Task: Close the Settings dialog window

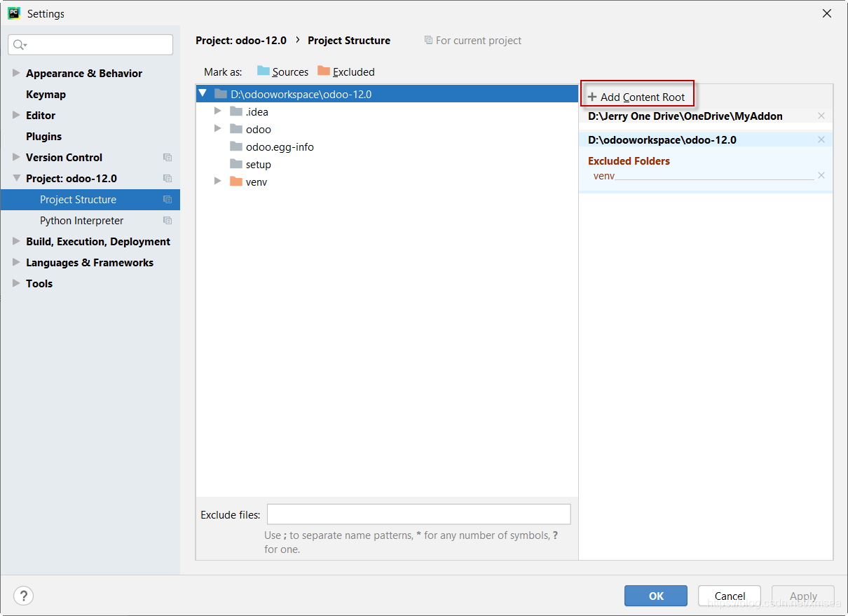Action: [827, 13]
